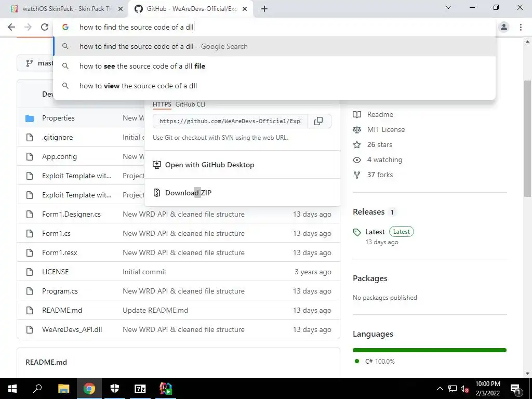532x399 pixels.
Task: Click the Properties blue folder icon
Action: pos(30,118)
